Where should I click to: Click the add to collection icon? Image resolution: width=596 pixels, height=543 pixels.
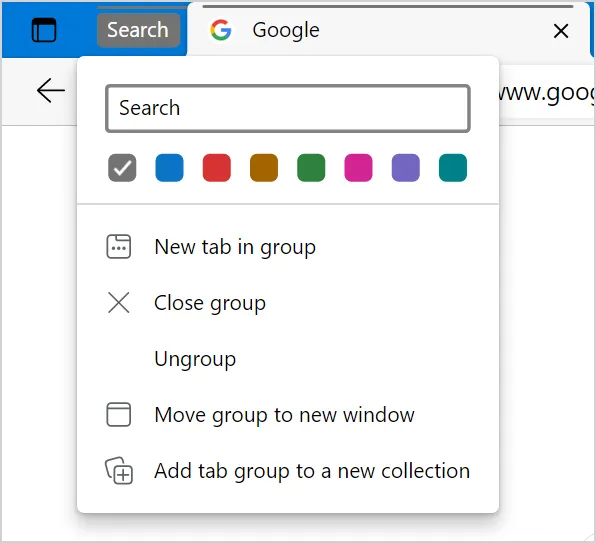119,470
